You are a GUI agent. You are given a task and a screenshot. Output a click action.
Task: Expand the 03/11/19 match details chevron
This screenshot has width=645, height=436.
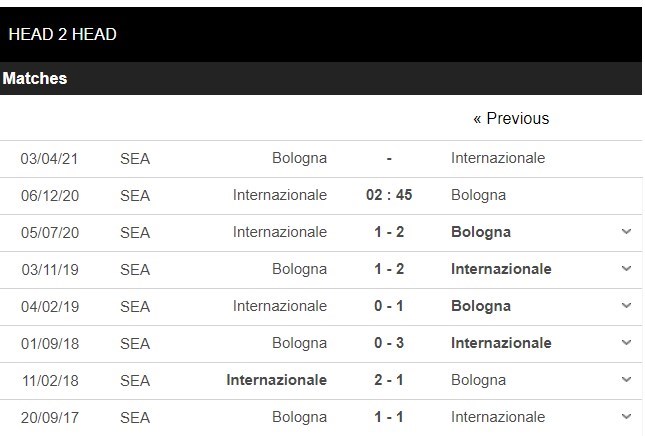point(626,269)
